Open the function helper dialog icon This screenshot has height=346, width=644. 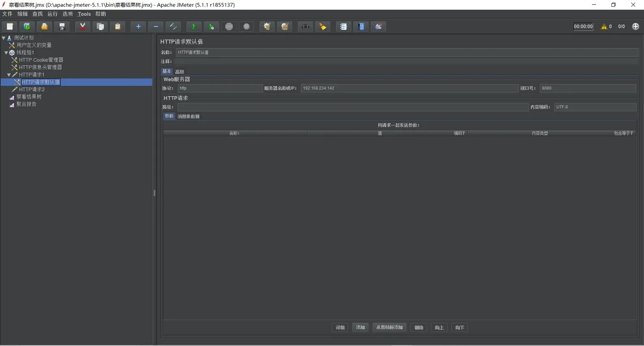click(343, 27)
